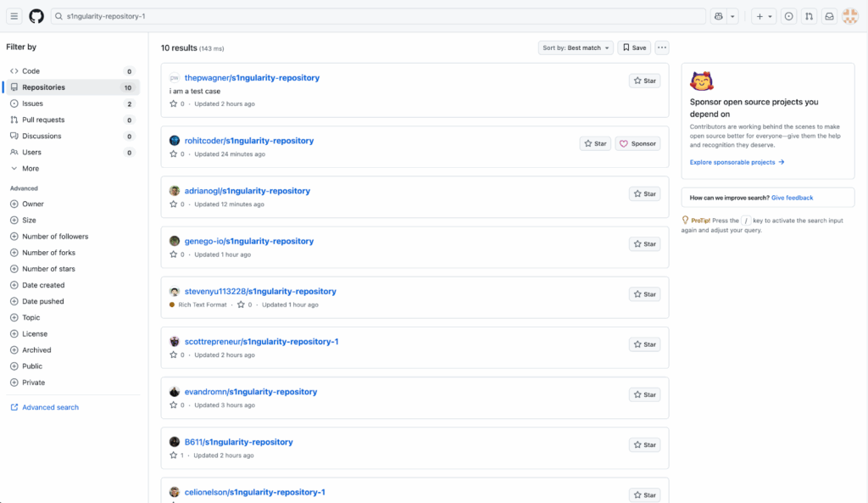Image resolution: width=868 pixels, height=503 pixels.
Task: Open Sort by Best match dropdown
Action: 576,48
